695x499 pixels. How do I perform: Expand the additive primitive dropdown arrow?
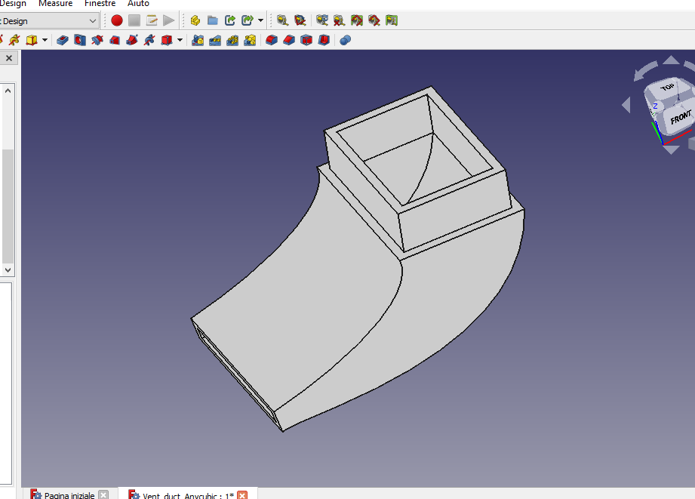pos(46,40)
